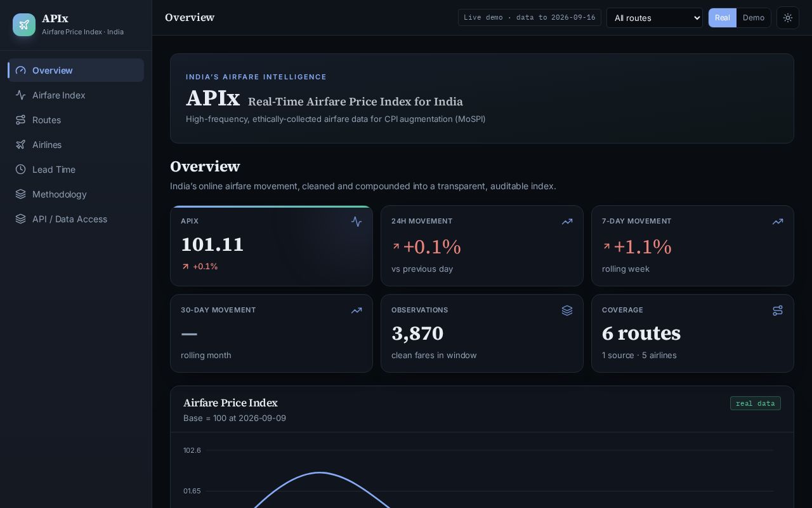Click the Routes icon in sidebar
Image resolution: width=812 pixels, height=508 pixels.
tap(21, 120)
